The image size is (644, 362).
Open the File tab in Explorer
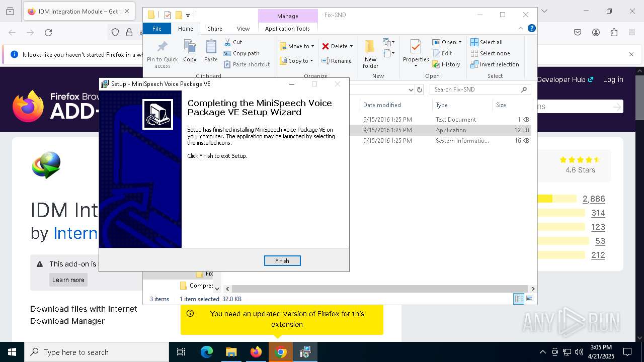point(157,29)
